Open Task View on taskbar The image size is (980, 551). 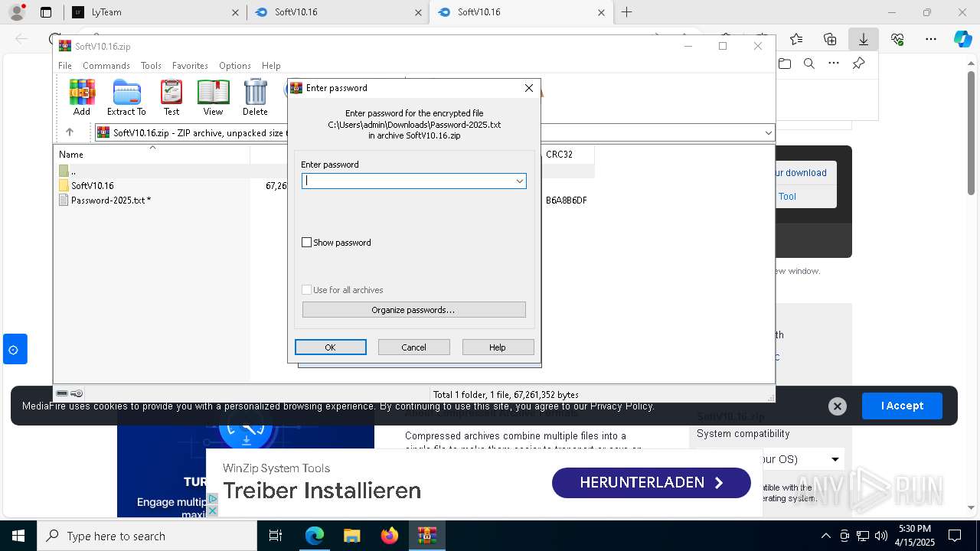276,536
